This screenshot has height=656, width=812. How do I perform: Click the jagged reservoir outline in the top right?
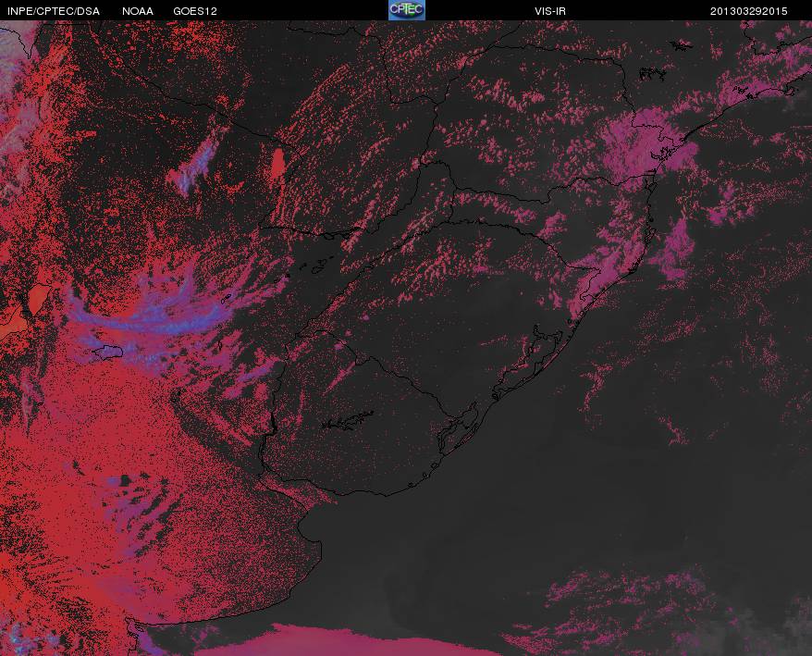[653, 74]
